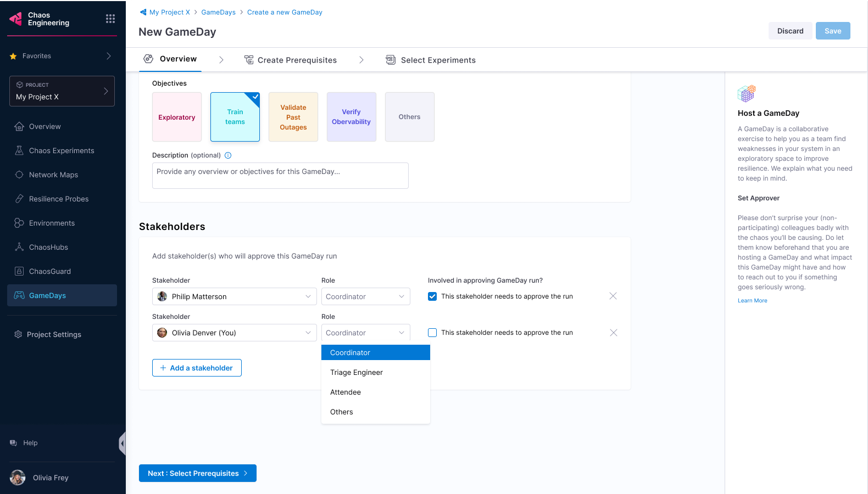Uncheck approval for Philip Matterson
The image size is (868, 494).
tap(432, 296)
